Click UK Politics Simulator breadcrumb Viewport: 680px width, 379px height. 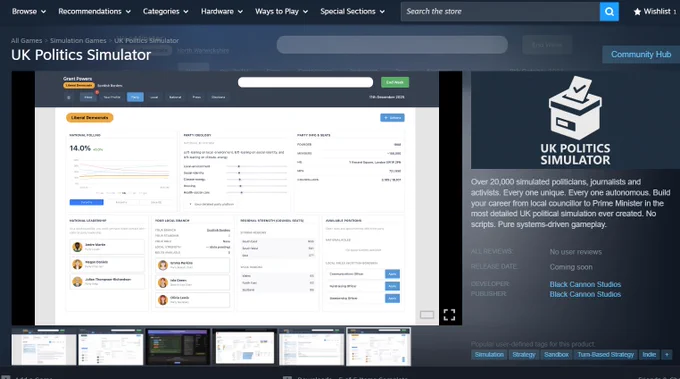pos(147,40)
